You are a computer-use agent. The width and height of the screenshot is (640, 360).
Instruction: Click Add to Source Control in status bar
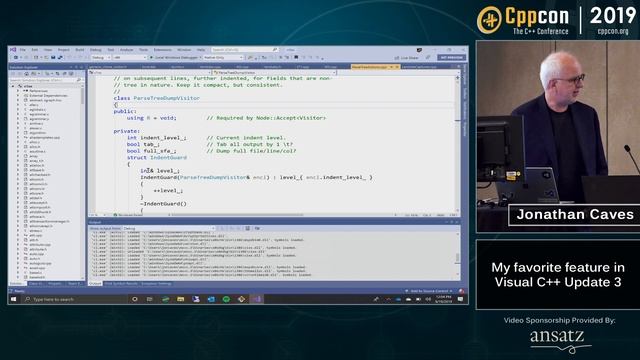(x=429, y=291)
